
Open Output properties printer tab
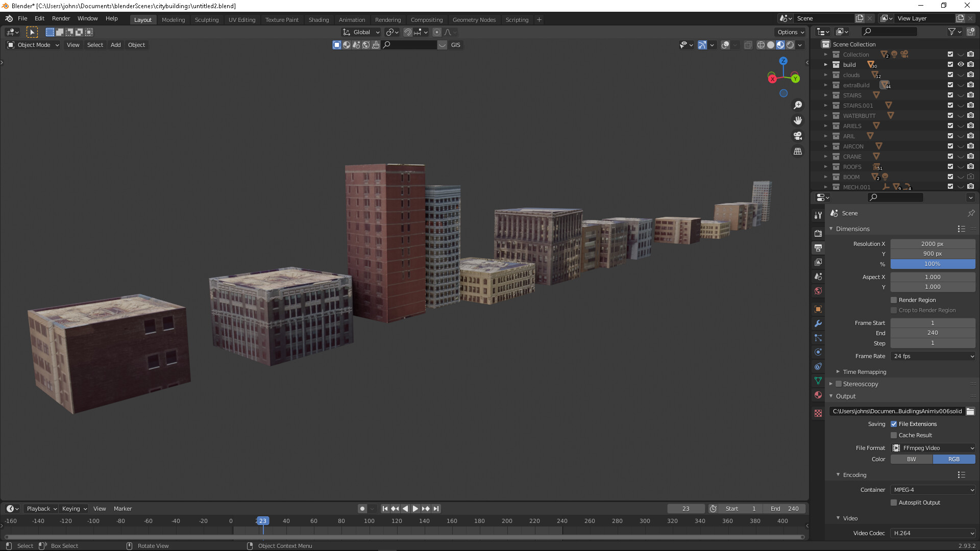tap(818, 248)
